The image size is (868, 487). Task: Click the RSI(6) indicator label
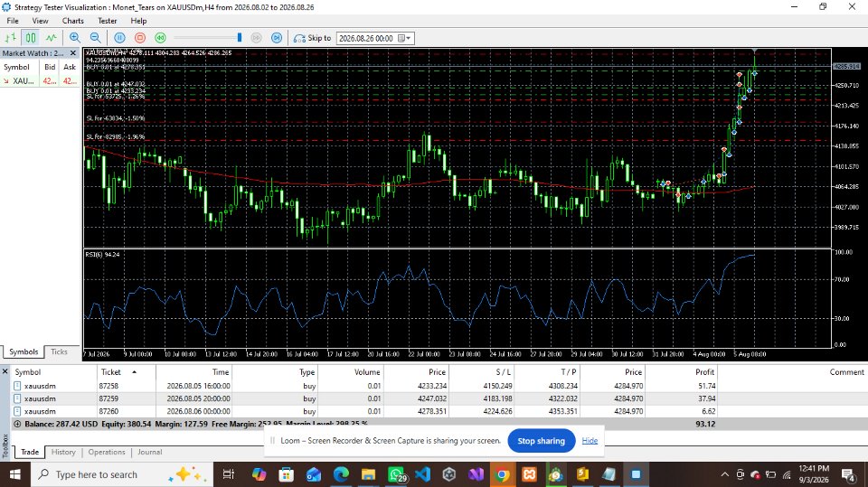tap(102, 255)
